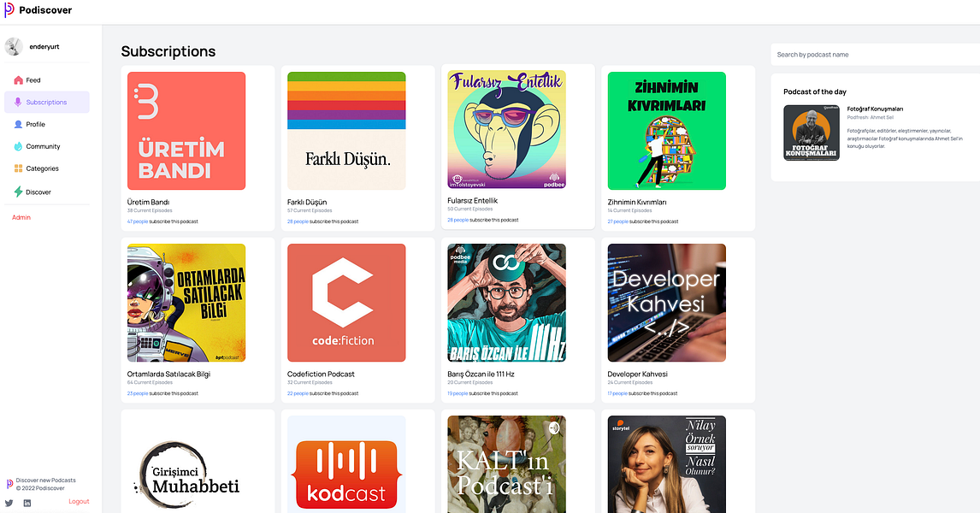This screenshot has height=513, width=980.
Task: Click '38 Current Episodes' under Üretim Bandı
Action: (150, 210)
